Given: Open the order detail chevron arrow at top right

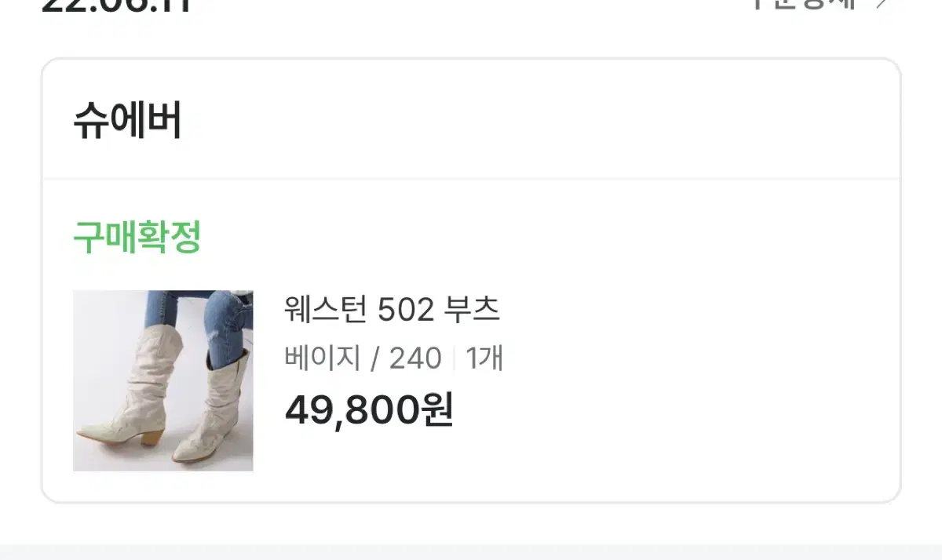Looking at the screenshot, I should [882, 3].
